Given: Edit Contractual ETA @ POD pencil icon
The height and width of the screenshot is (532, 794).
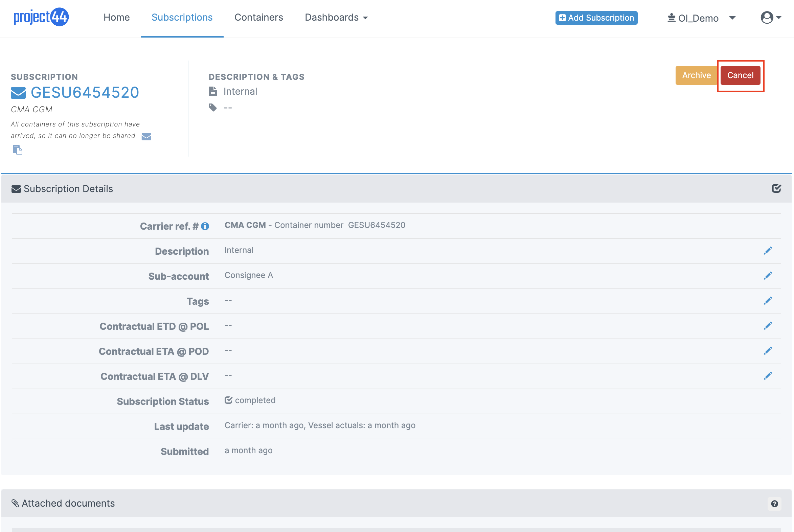Looking at the screenshot, I should click(x=768, y=351).
